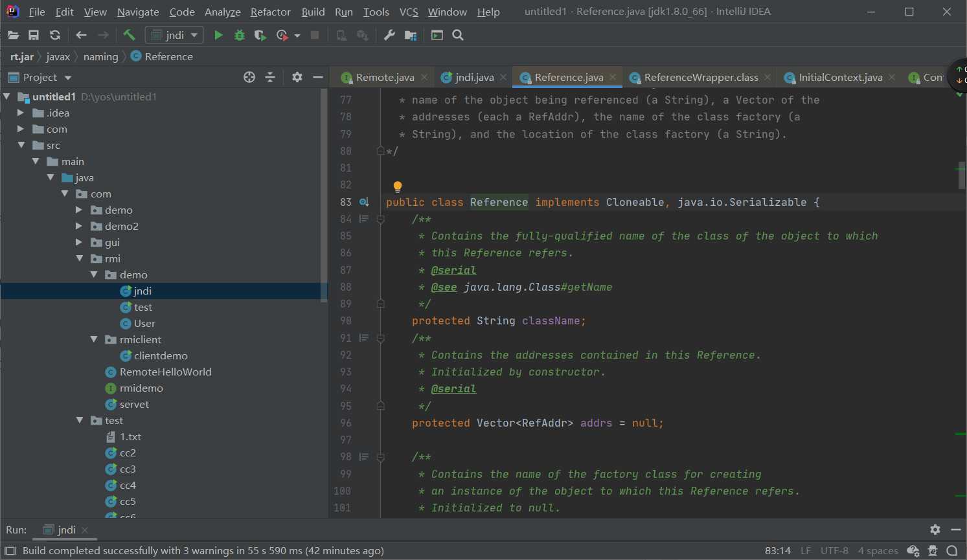967x560 pixels.
Task: Toggle rendered doc gutter icon at line 91
Action: click(364, 338)
